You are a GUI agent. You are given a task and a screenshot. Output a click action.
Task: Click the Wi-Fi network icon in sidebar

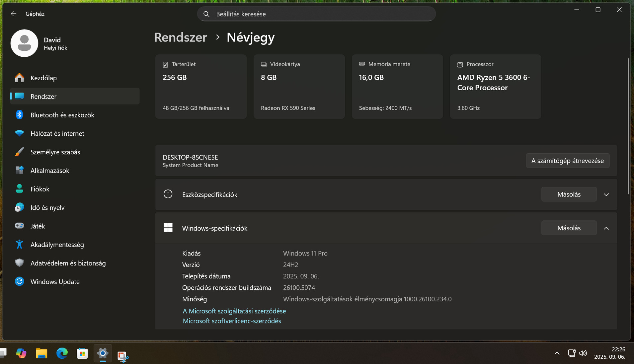[19, 133]
